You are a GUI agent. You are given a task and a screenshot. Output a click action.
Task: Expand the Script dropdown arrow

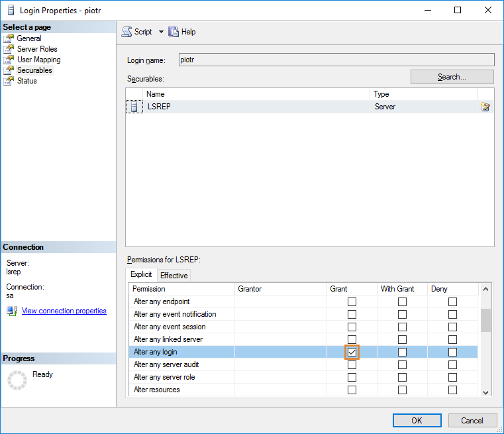(x=161, y=32)
